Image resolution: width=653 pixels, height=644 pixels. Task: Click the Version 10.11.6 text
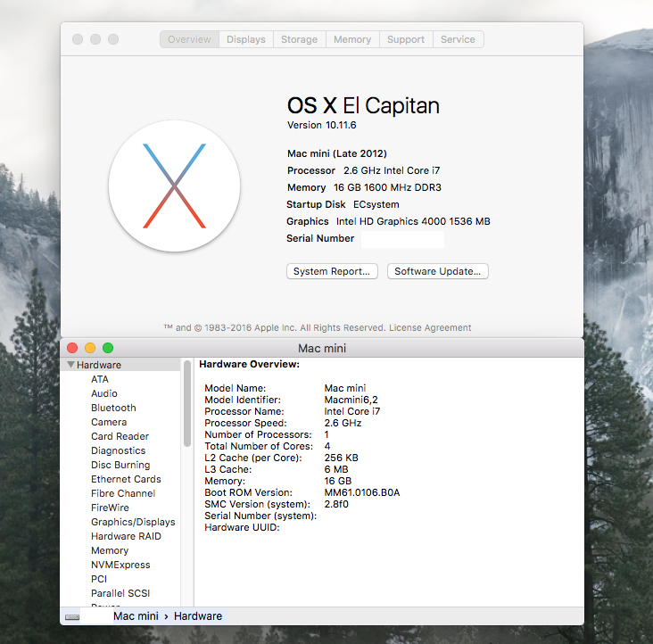[x=322, y=125]
